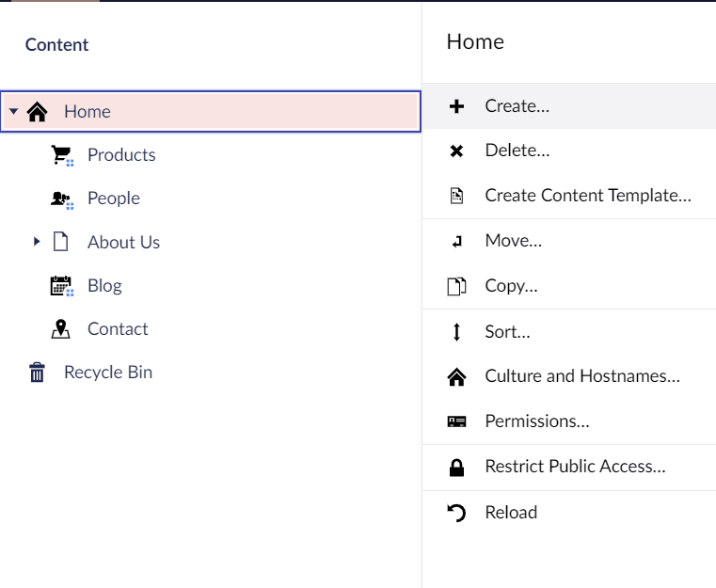Open the Blog node in content tree
The height and width of the screenshot is (588, 716).
pos(104,286)
